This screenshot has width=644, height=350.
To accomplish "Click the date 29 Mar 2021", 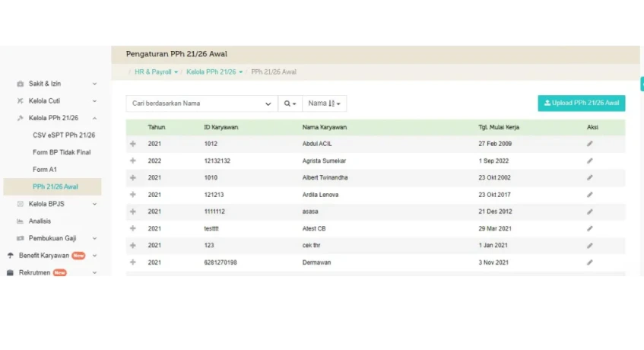I will pos(495,229).
